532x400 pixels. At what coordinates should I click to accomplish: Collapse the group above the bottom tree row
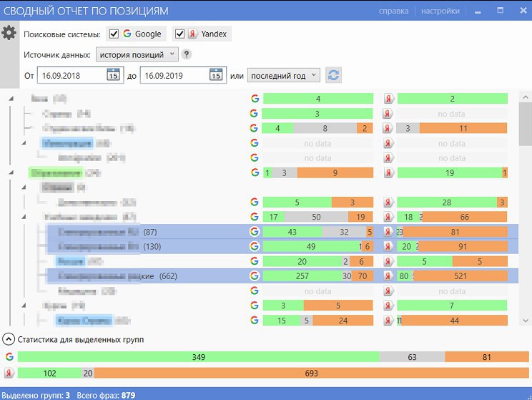pos(24,306)
